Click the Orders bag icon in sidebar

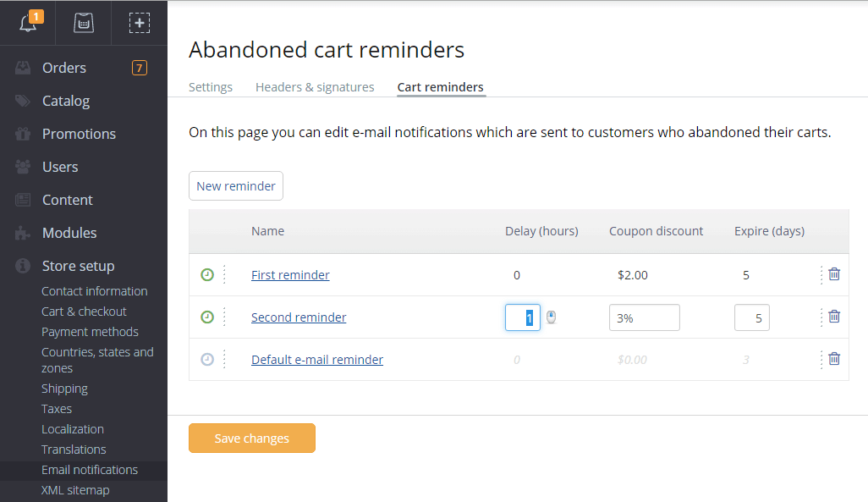coord(23,68)
